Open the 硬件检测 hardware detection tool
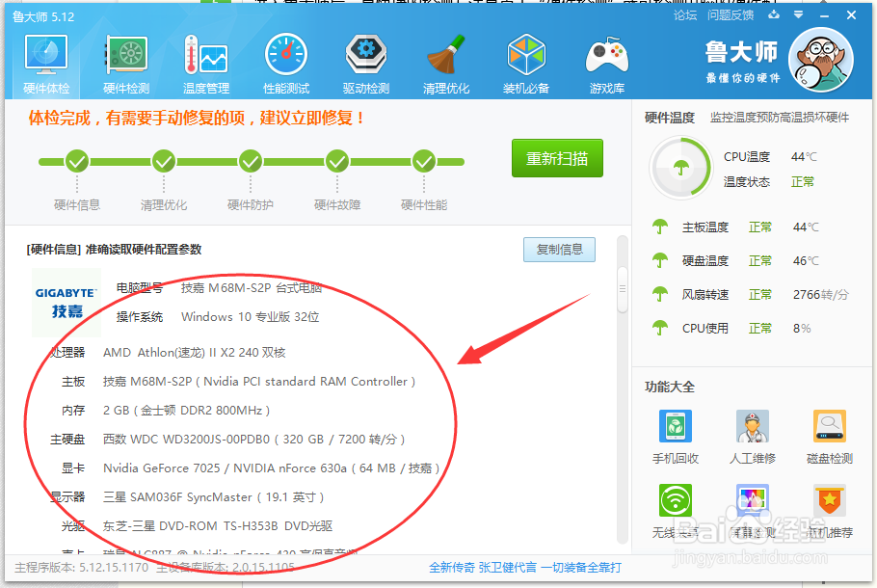877x588 pixels. coord(126,65)
